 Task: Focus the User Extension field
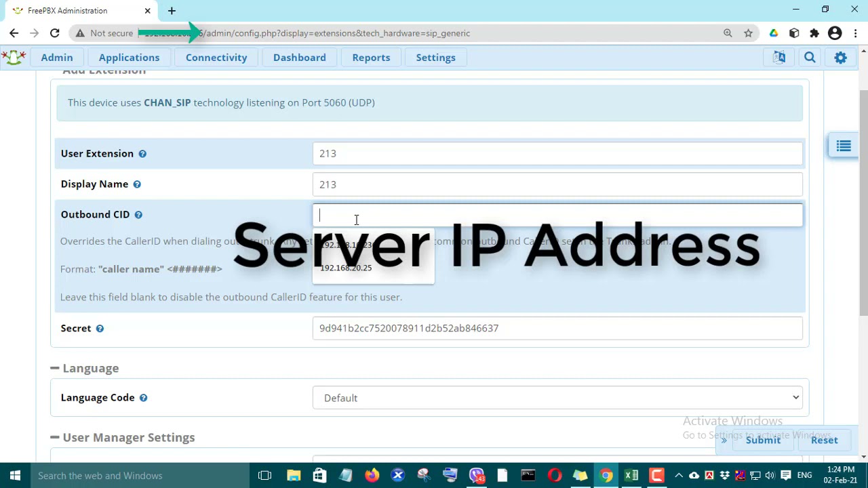[557, 154]
